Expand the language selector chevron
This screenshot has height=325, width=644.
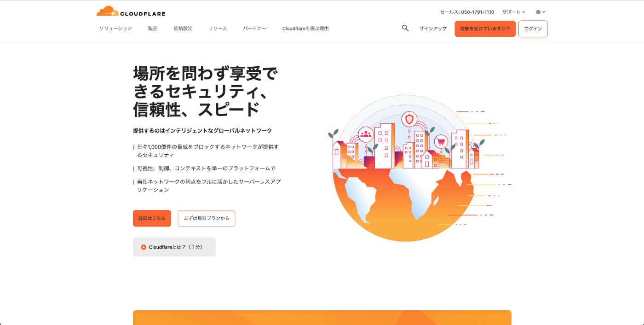click(x=544, y=12)
